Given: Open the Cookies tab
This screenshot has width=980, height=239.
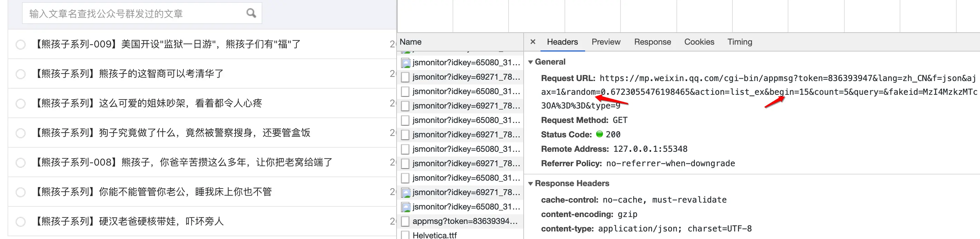Looking at the screenshot, I should (x=699, y=42).
